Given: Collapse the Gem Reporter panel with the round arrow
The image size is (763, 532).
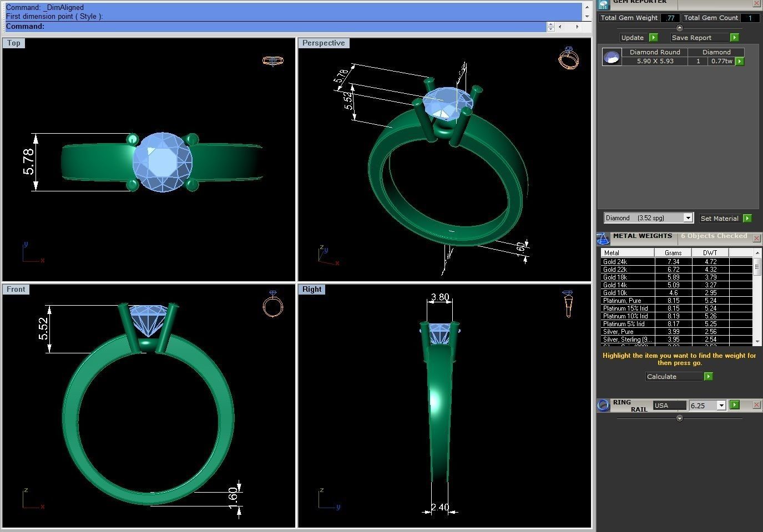Looking at the screenshot, I should (x=679, y=28).
